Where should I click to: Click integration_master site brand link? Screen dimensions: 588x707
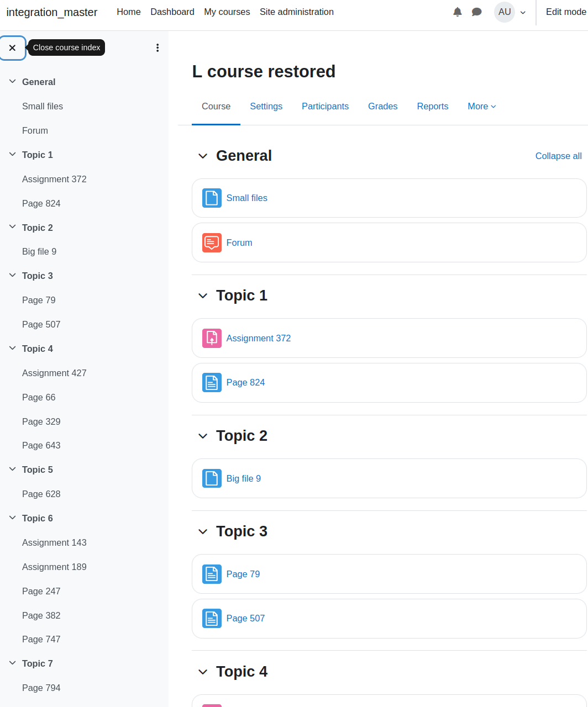[x=52, y=12]
